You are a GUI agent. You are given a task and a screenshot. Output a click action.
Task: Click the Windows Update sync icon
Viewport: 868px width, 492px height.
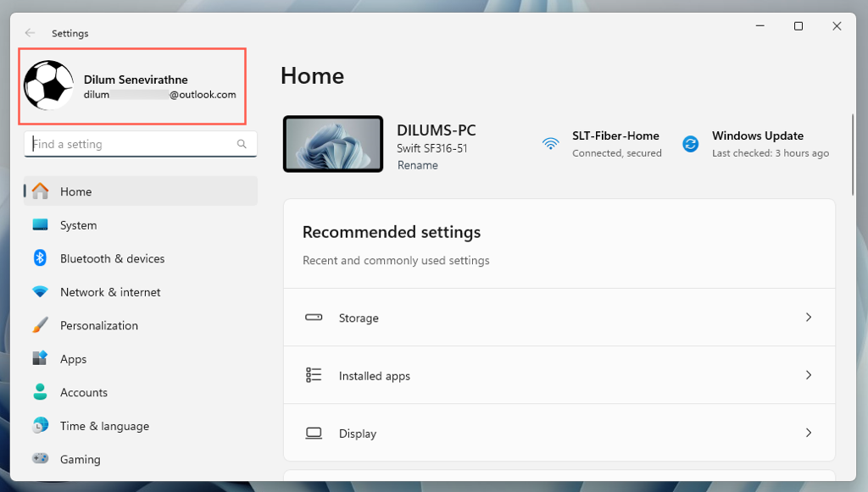tap(690, 144)
